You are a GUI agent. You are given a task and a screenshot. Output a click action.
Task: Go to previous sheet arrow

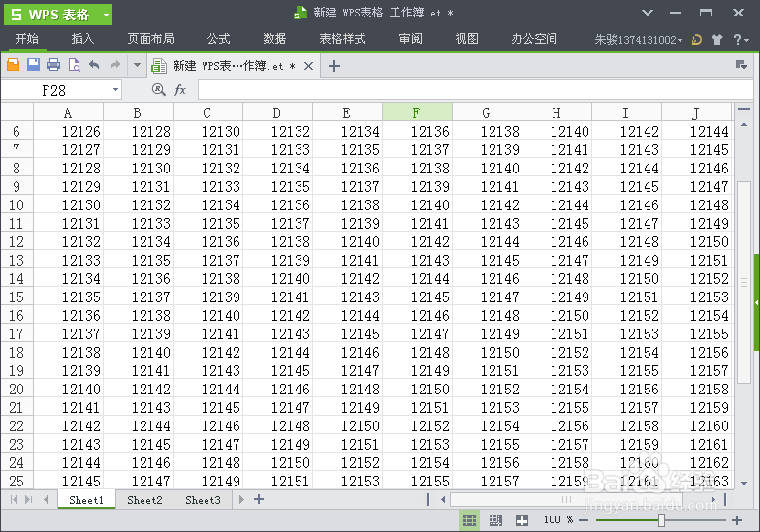pos(47,499)
